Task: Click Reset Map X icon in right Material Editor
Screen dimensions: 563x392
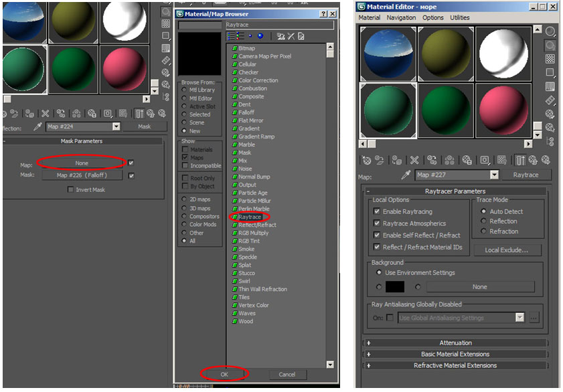Action: coord(414,160)
